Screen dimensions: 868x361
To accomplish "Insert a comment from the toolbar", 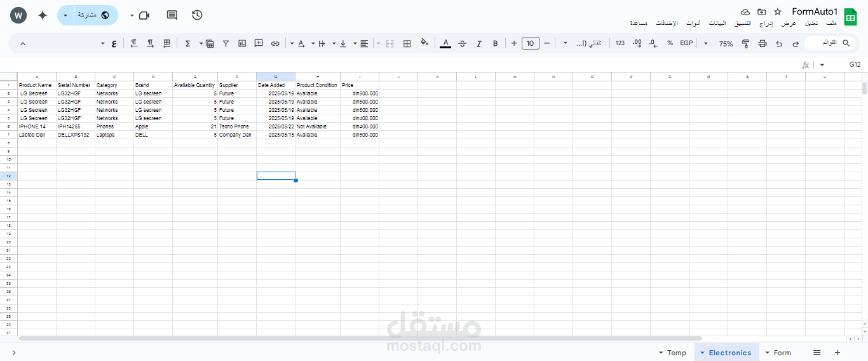I will (259, 43).
